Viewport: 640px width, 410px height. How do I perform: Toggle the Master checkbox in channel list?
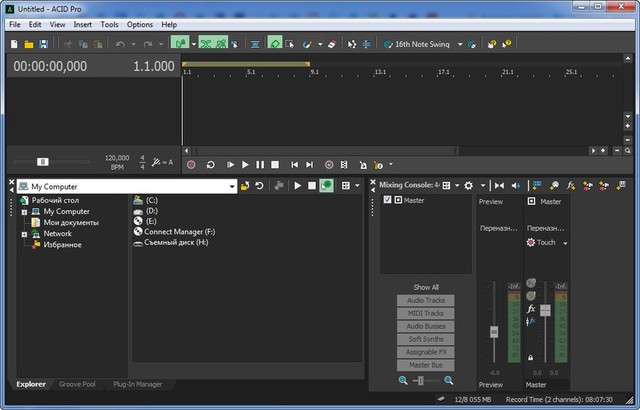(x=387, y=201)
